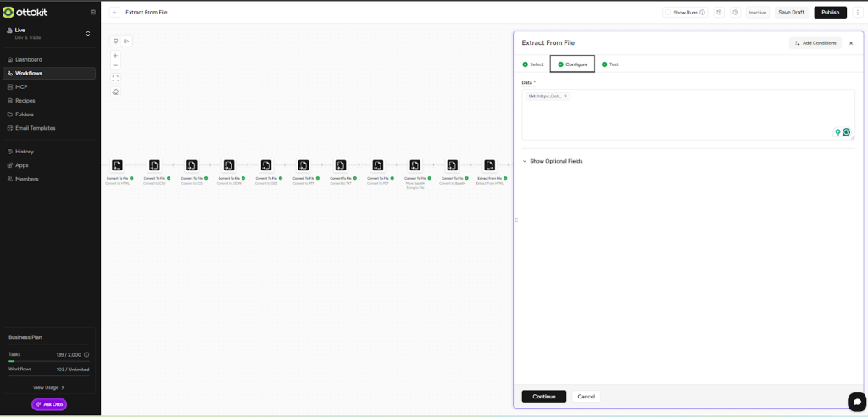Open Recipes in the sidebar
Screen dimensions: 868x417
[25, 101]
